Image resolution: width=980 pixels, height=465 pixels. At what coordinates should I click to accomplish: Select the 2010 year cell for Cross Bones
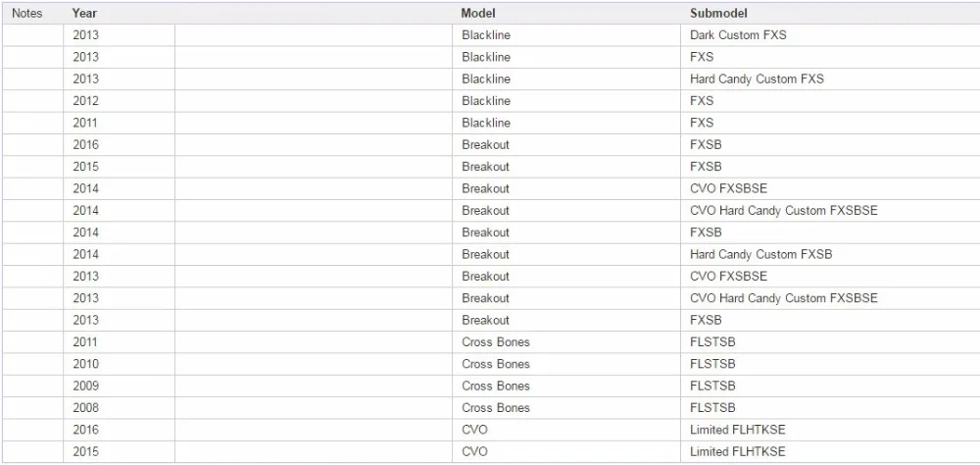(119, 364)
